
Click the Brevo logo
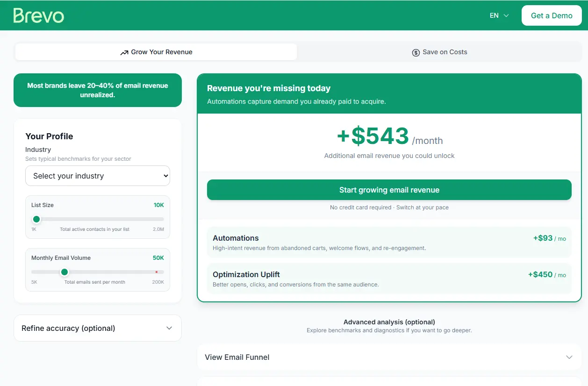[39, 15]
